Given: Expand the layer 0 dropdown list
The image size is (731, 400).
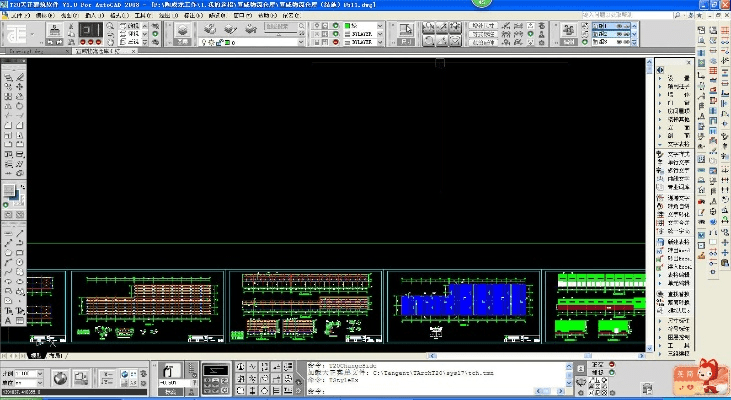Looking at the screenshot, I should click(x=299, y=42).
